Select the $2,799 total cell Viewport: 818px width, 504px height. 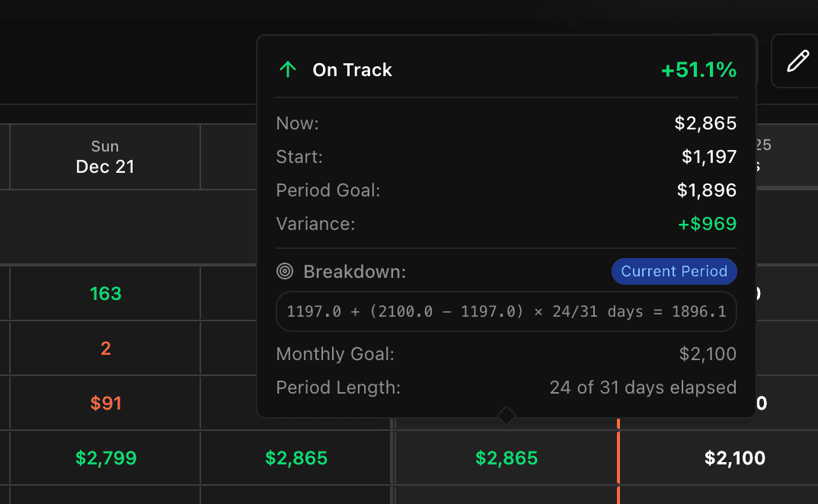(104, 458)
